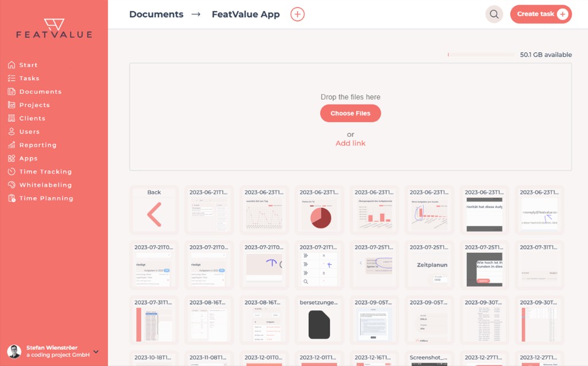The image size is (588, 366).
Task: Click the Apps grid icon
Action: [x=11, y=159]
